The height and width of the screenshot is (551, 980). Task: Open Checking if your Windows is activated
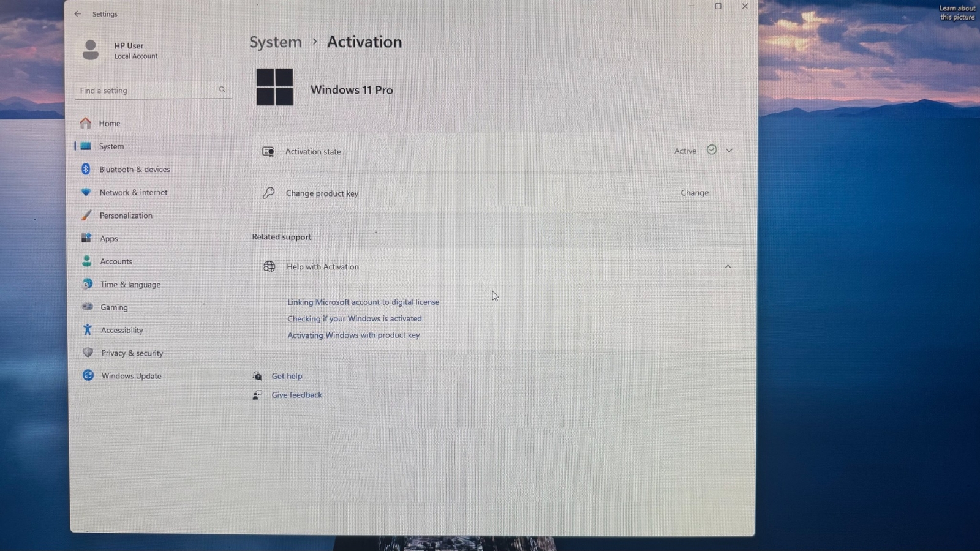click(x=355, y=318)
